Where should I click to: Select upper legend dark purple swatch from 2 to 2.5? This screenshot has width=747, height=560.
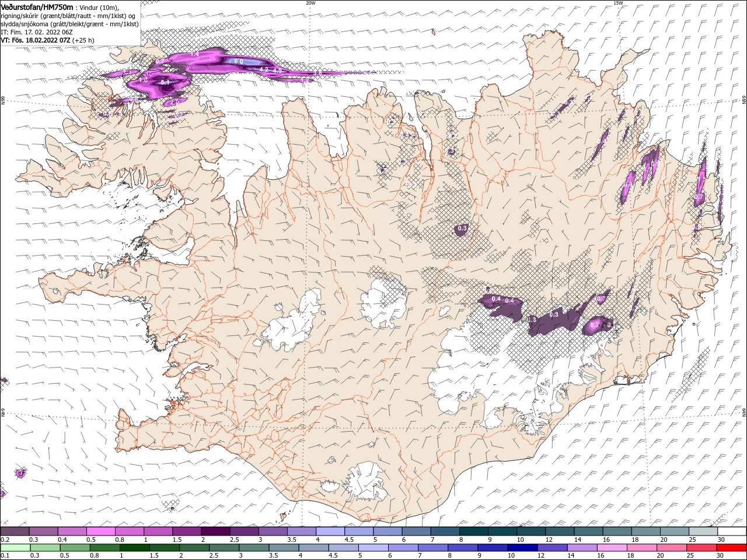point(215,531)
